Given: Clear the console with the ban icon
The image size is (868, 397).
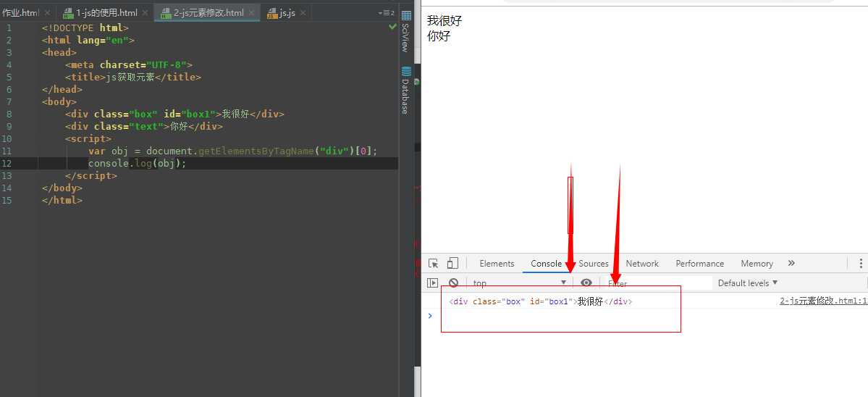Looking at the screenshot, I should 453,283.
